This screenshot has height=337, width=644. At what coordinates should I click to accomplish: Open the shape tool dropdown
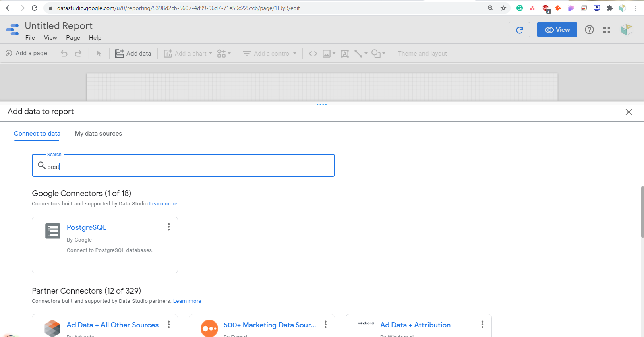click(378, 54)
